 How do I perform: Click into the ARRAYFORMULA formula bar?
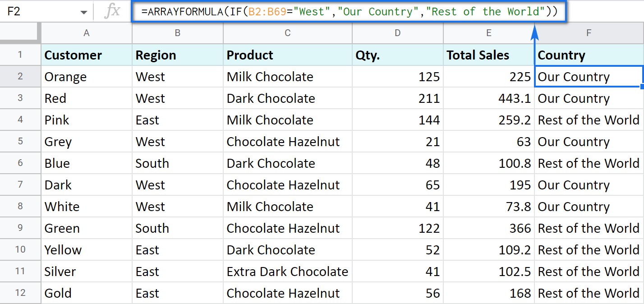[347, 12]
